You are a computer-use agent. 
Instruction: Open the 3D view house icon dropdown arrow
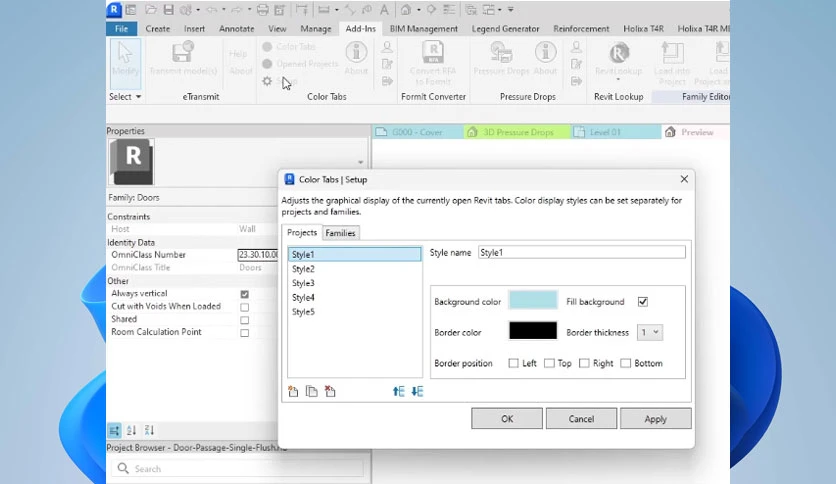pyautogui.click(x=419, y=10)
